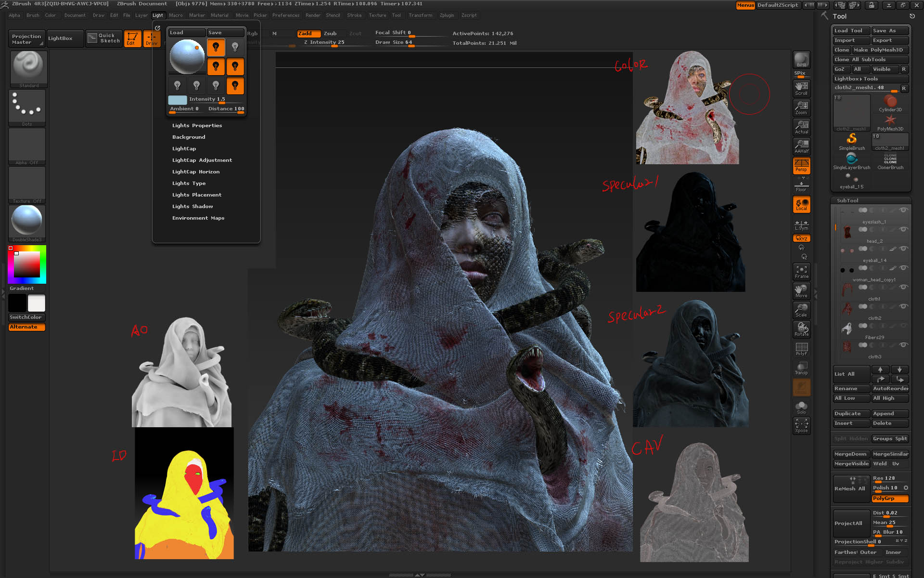Expand Lights Placement section
The image size is (924, 578).
(197, 195)
